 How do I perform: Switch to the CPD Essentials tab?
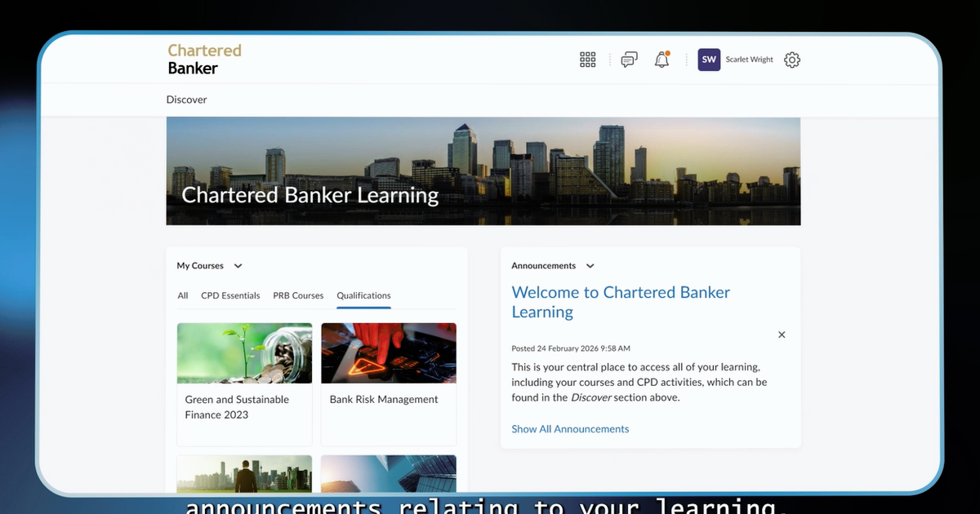[x=230, y=295]
